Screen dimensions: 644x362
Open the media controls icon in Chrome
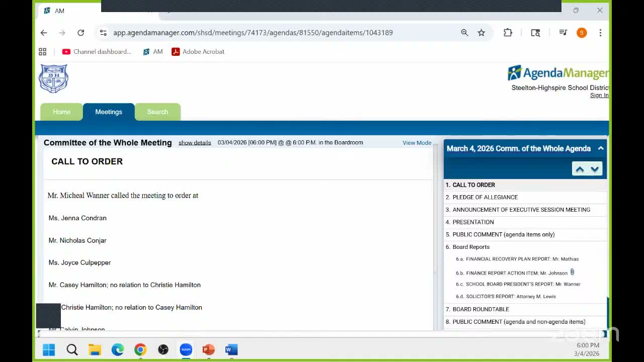tap(563, 33)
